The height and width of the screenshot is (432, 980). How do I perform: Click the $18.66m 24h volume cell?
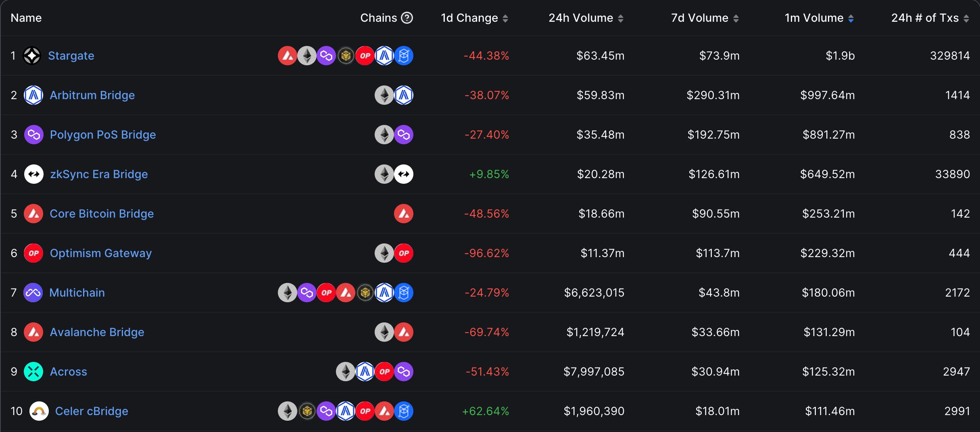pos(601,214)
